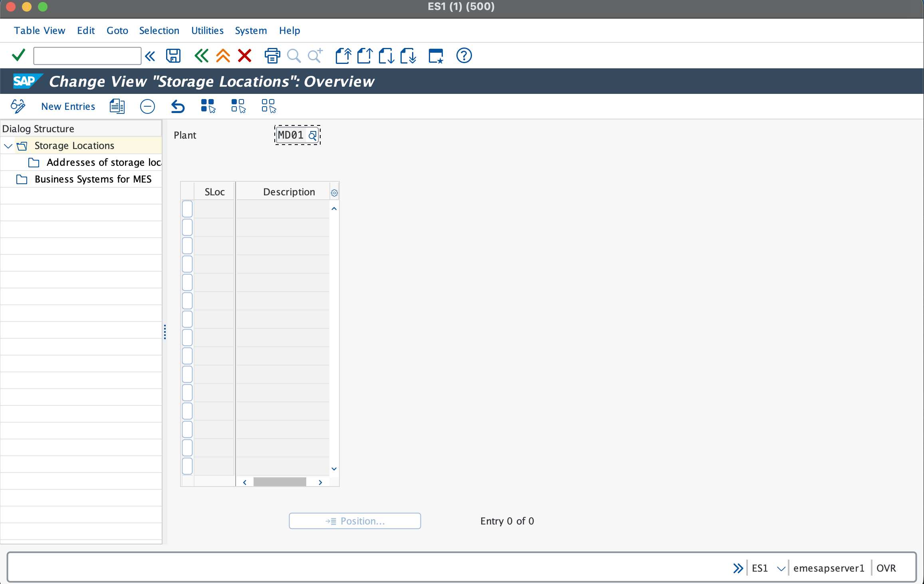Jump to first page icon
Screen dimensions: 924x584
click(343, 56)
